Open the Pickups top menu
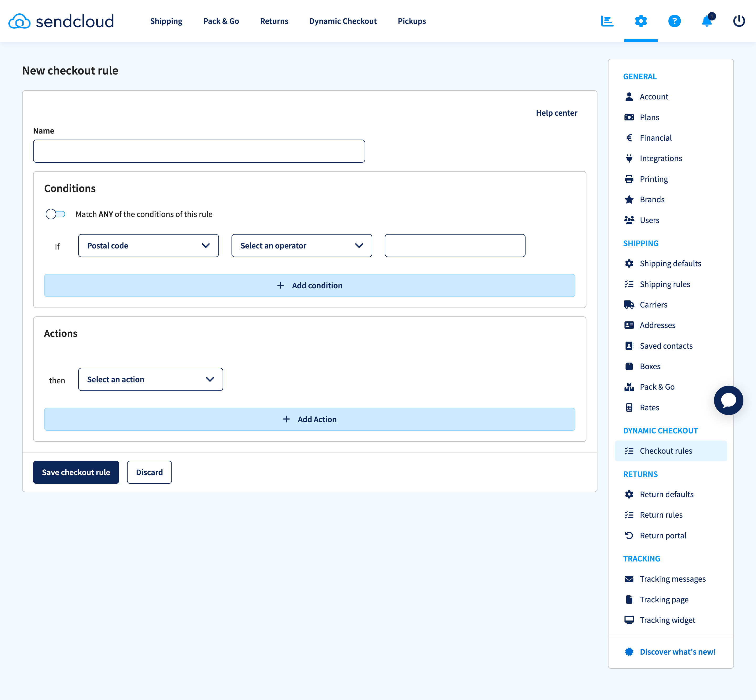 (x=412, y=21)
